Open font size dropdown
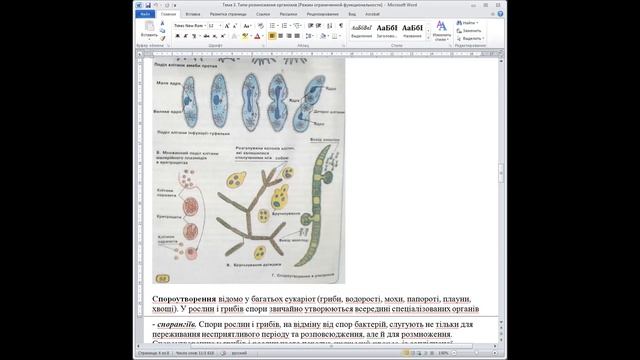 (x=220, y=26)
